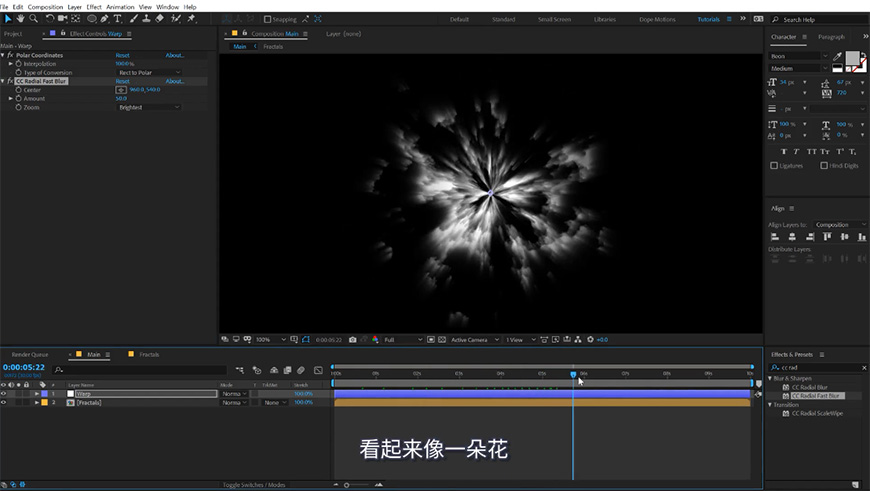Enable the Snapping checkbox
This screenshot has height=491, width=870.
pyautogui.click(x=267, y=19)
